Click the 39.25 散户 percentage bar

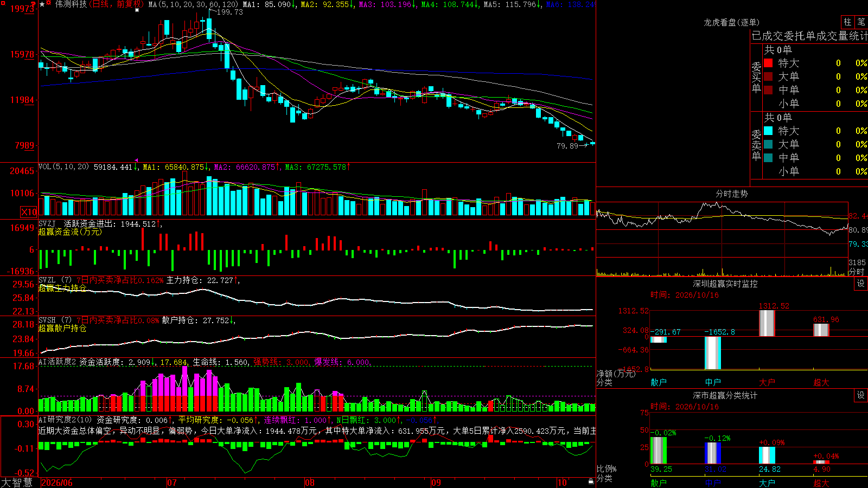tap(659, 450)
